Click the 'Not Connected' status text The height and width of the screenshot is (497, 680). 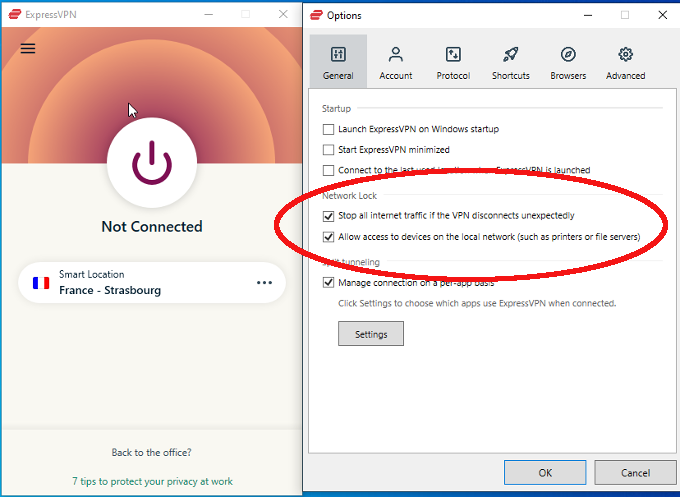(152, 226)
